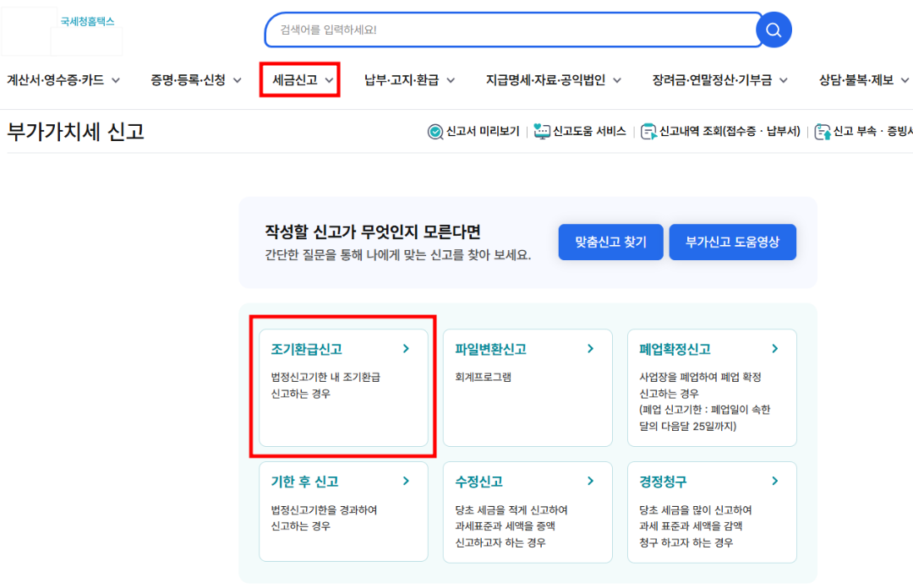Screen dimensions: 913x588
Task: Click the 맞춤신고 찾기 button
Action: point(610,242)
